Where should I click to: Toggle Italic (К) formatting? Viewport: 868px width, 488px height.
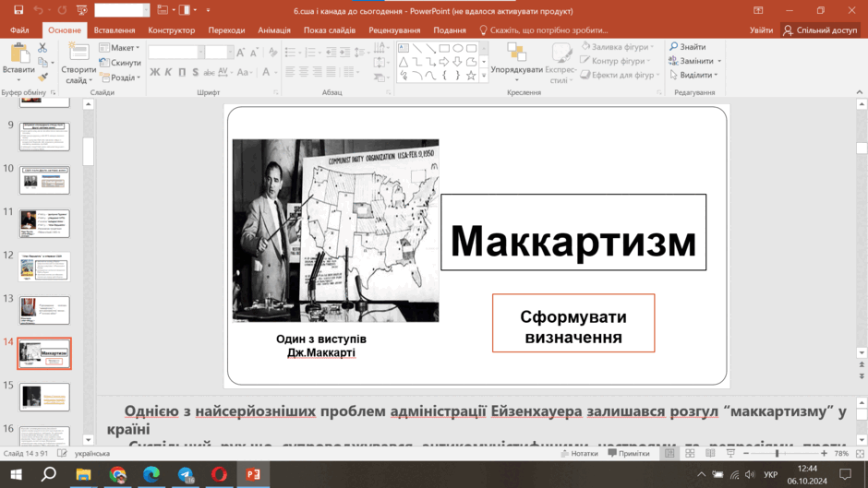tap(168, 72)
